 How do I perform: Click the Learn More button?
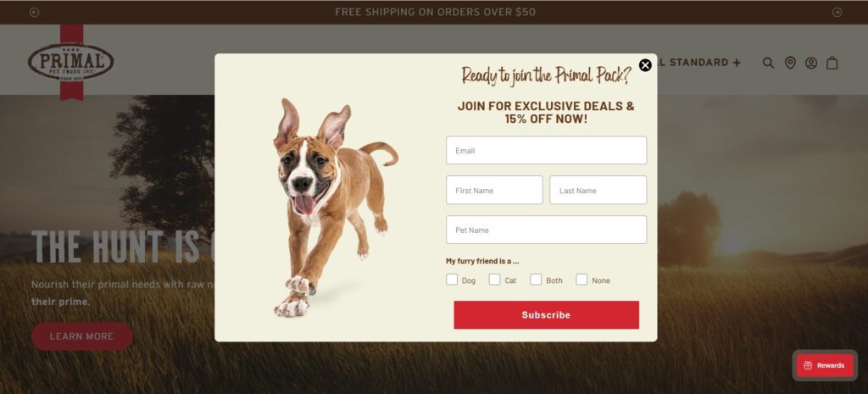pos(82,336)
